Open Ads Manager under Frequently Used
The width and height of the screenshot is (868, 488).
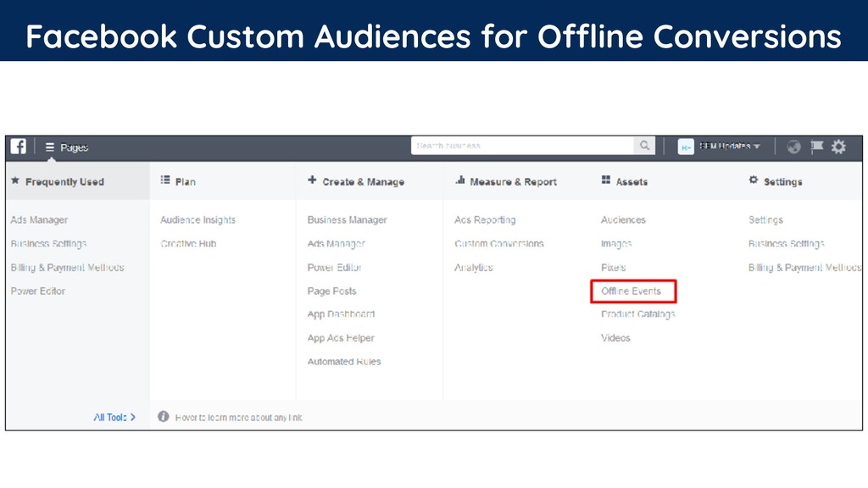[39, 219]
